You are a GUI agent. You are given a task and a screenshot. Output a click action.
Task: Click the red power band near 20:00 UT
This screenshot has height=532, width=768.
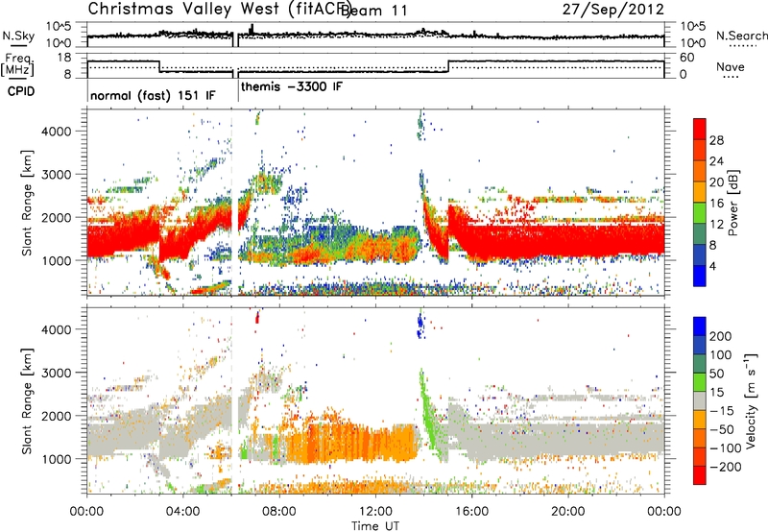tap(568, 241)
